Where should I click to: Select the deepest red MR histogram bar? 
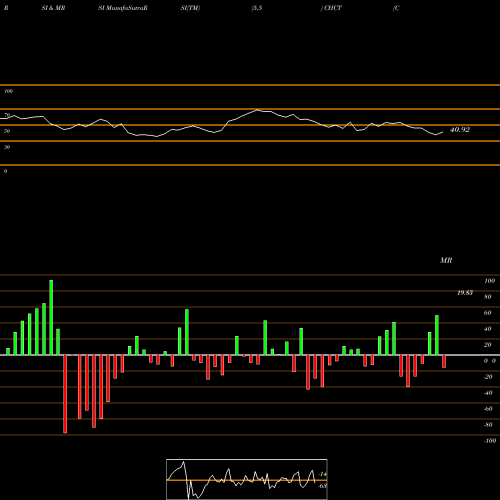[65, 394]
